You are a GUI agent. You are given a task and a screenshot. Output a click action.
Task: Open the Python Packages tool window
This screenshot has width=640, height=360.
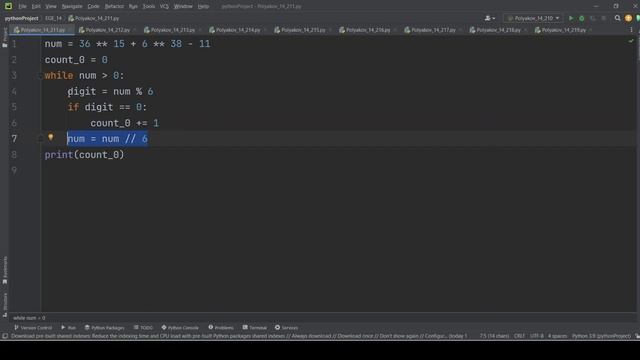(x=104, y=328)
